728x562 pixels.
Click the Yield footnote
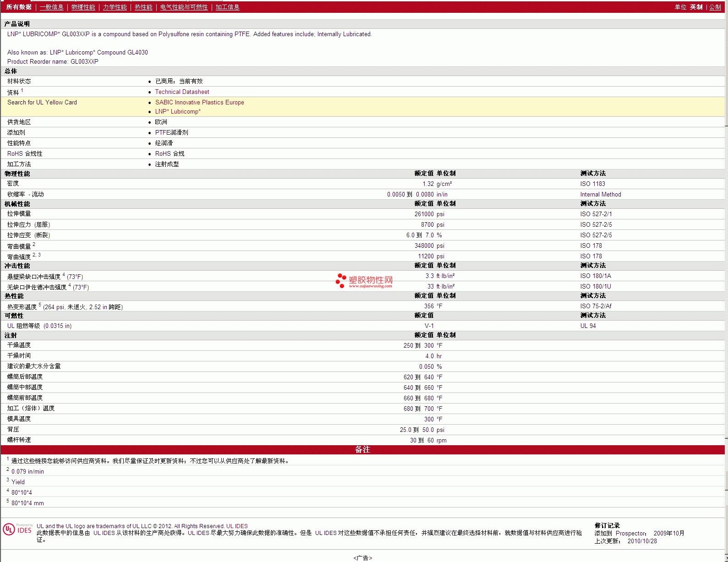pyautogui.click(x=18, y=482)
